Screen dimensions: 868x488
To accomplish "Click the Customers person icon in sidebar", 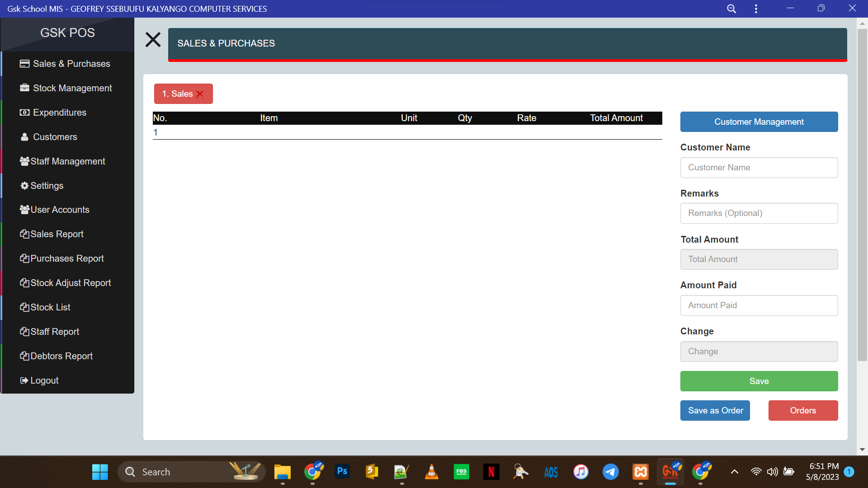I will pyautogui.click(x=24, y=137).
